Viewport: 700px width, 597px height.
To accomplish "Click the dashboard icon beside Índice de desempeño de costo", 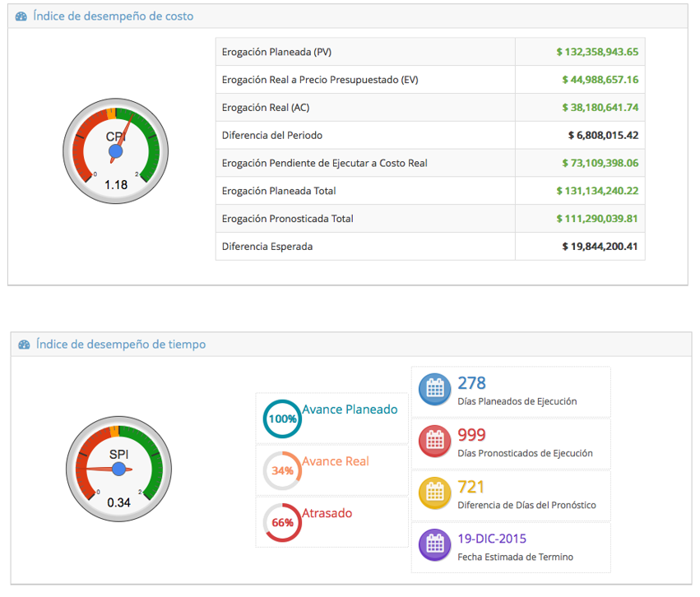I will (21, 16).
